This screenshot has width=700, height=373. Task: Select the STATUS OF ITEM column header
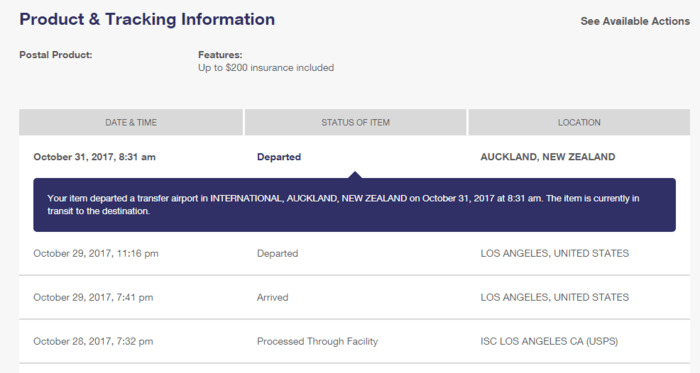click(355, 122)
